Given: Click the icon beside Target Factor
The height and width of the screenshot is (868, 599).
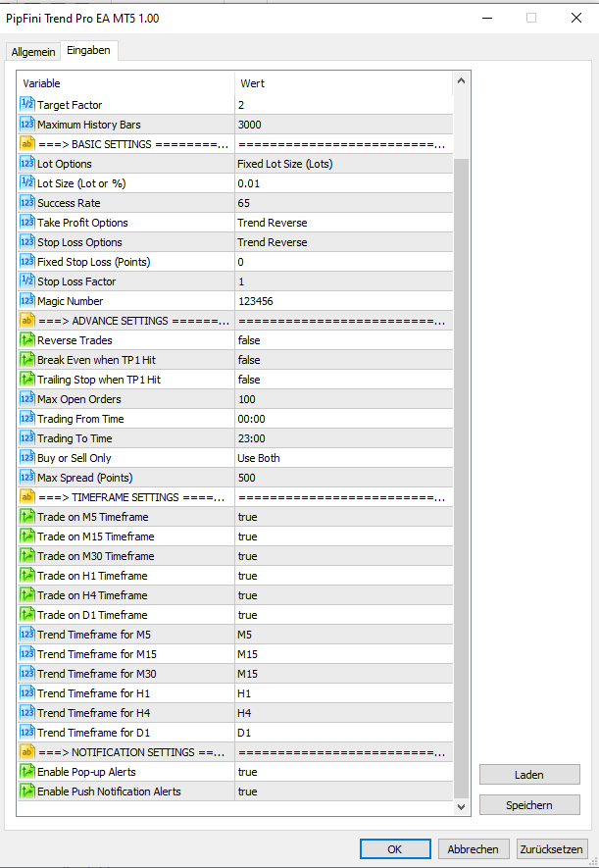Looking at the screenshot, I should [x=27, y=104].
